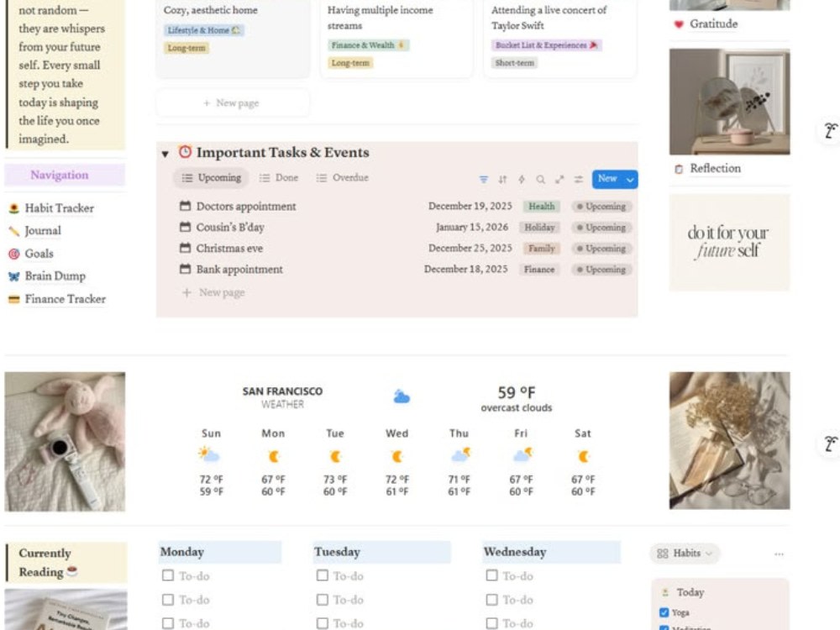Check second To-do box under Monday

pyautogui.click(x=168, y=600)
